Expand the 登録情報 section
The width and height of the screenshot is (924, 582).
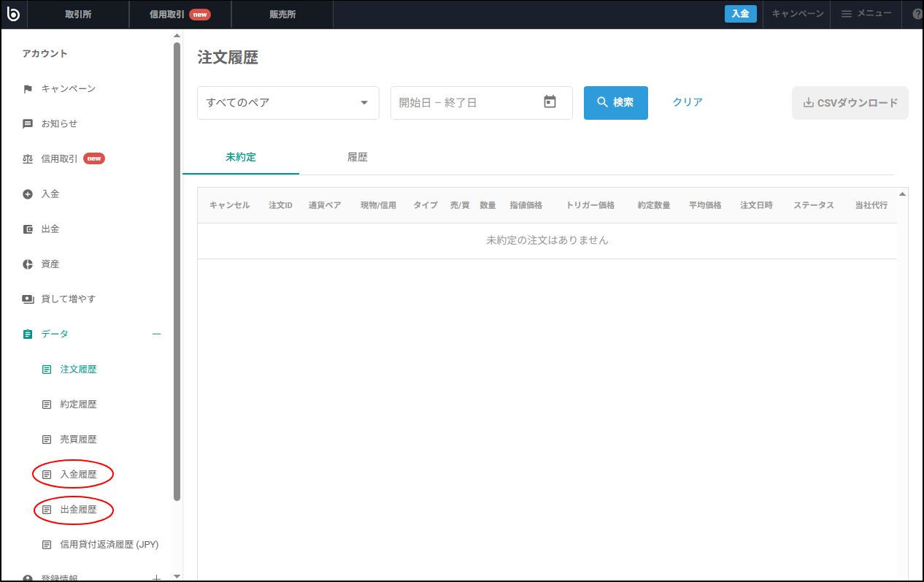(155, 577)
